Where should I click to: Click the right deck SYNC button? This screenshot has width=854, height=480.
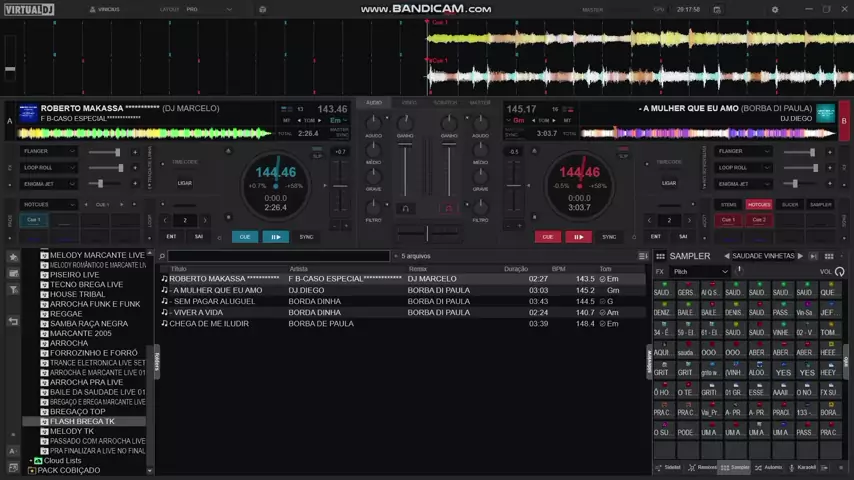click(x=609, y=237)
